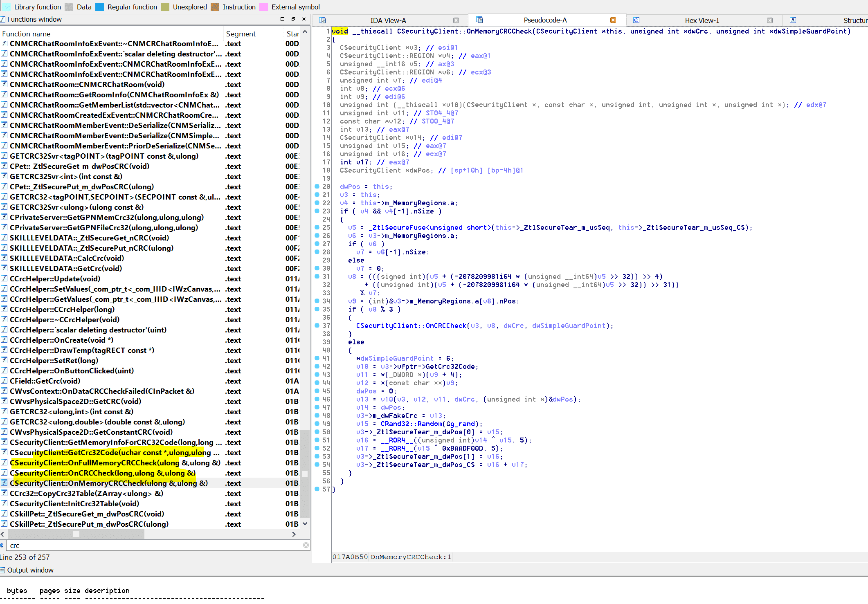Click right arrow of functions horizontal scrollbar
Screen dimensions: 868x604
293,534
